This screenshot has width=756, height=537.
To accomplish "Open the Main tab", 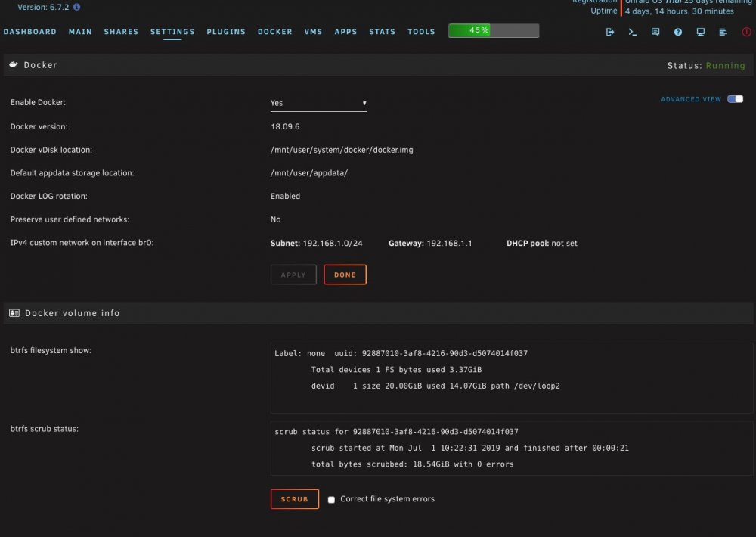I will 80,32.
